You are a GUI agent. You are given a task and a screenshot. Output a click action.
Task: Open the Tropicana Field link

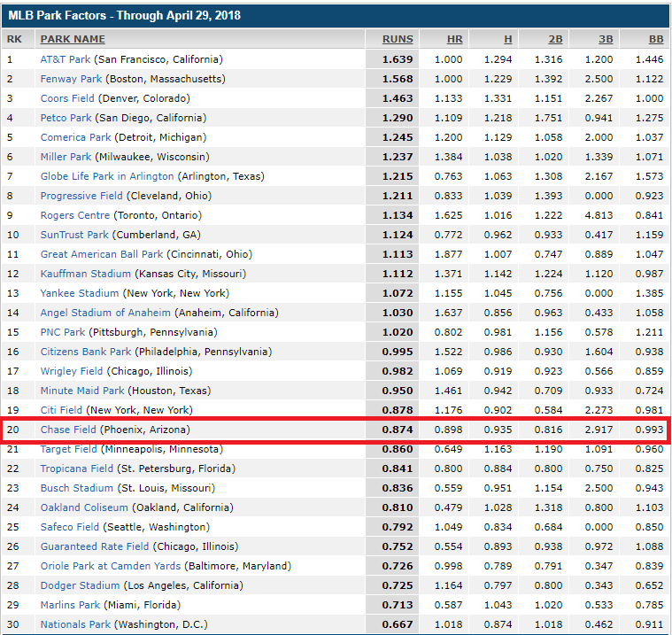77,469
